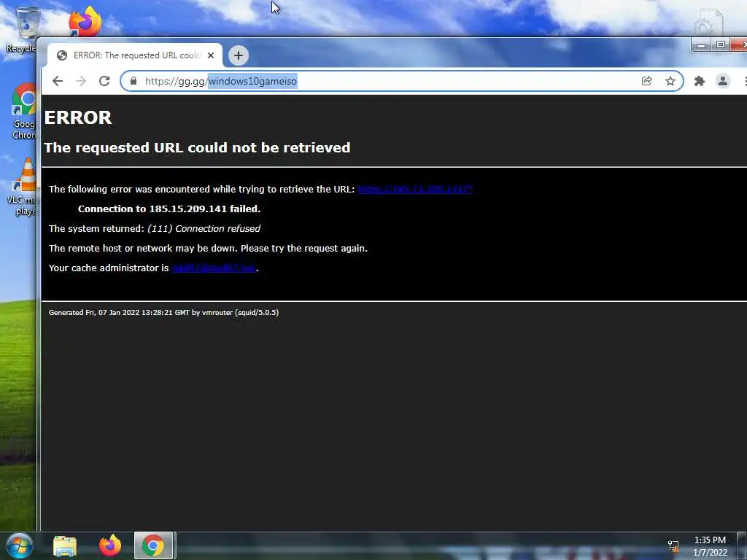Open the failed URL link in the error message
This screenshot has height=560, width=747.
pyautogui.click(x=415, y=189)
